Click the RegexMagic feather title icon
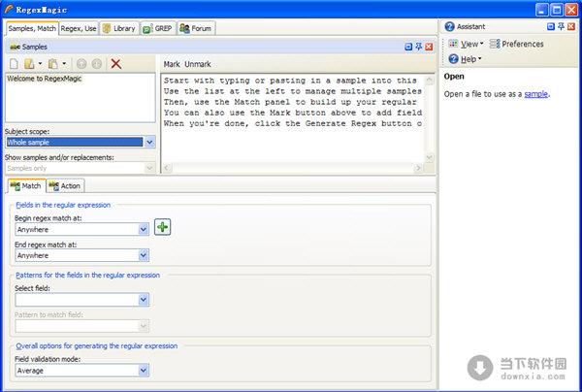Viewport: 582px width, 392px height. click(x=9, y=10)
